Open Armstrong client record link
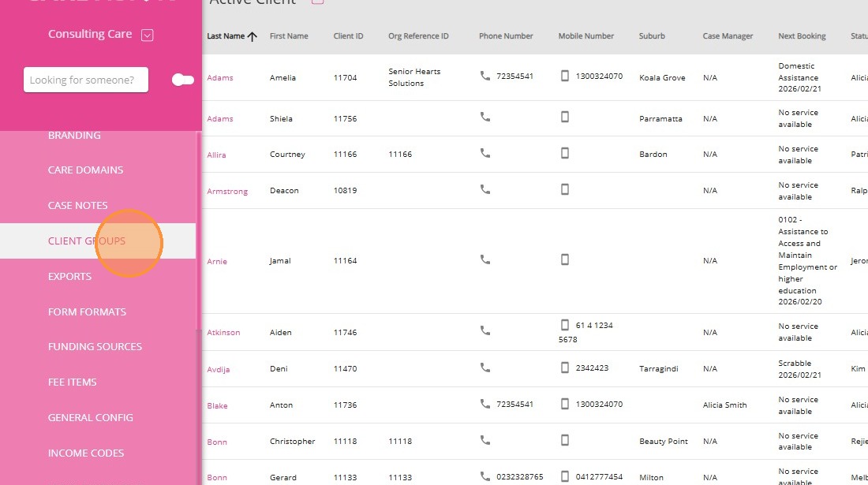 click(227, 191)
